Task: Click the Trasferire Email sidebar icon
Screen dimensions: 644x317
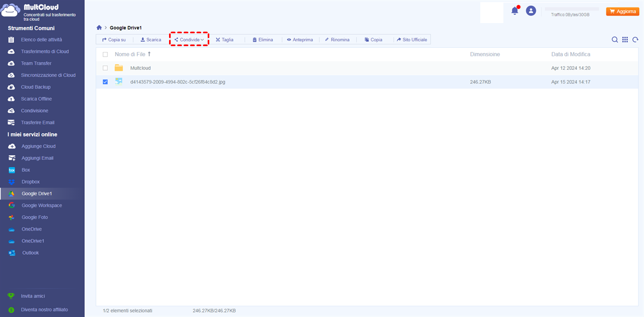Action: click(x=11, y=122)
